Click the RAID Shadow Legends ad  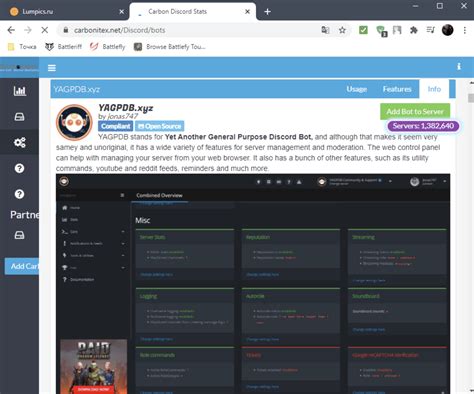click(94, 367)
